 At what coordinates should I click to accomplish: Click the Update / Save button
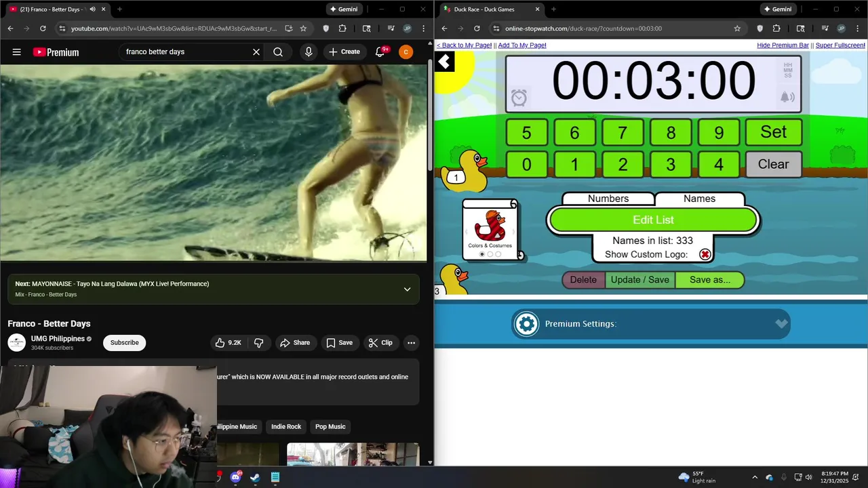tap(640, 280)
